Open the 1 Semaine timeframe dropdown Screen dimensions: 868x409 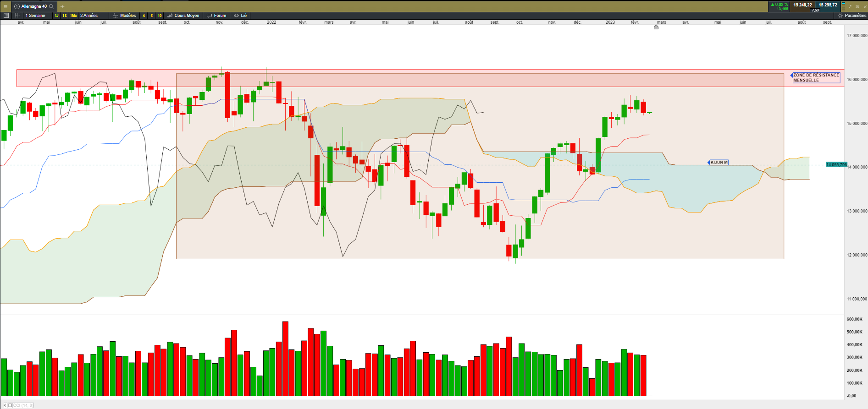point(35,16)
